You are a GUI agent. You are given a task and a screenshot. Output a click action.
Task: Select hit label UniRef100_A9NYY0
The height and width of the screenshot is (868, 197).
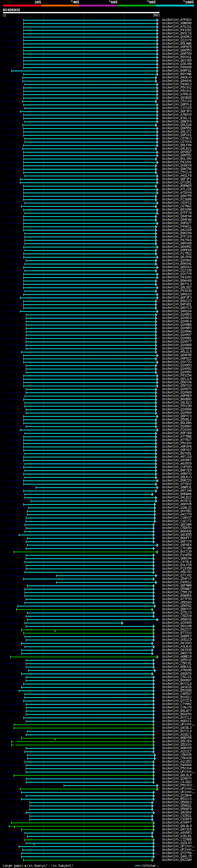click(x=177, y=474)
